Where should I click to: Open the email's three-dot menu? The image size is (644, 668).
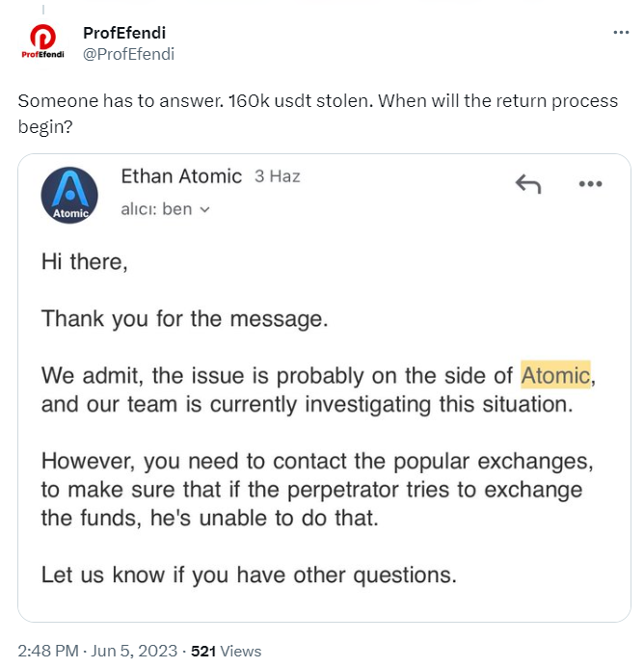[590, 184]
